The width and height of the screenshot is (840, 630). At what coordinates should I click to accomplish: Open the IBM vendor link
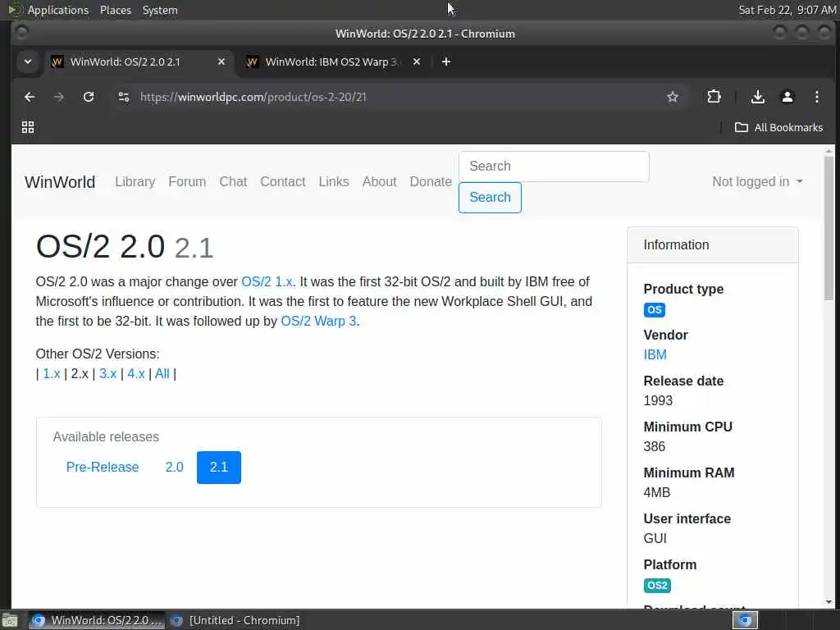tap(655, 354)
